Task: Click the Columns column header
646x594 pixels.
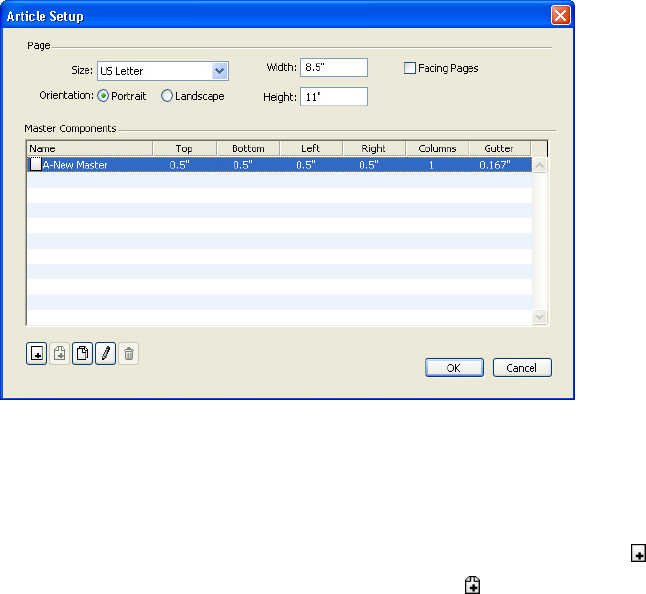Action: [x=438, y=148]
